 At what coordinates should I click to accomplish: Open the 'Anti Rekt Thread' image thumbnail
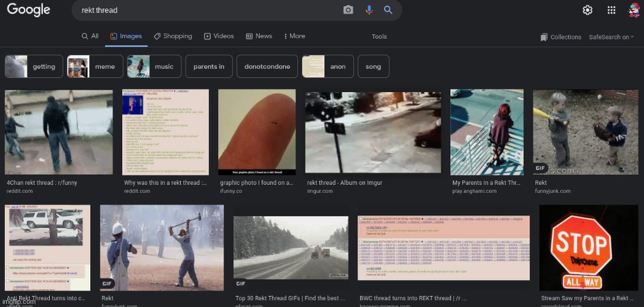tap(47, 248)
